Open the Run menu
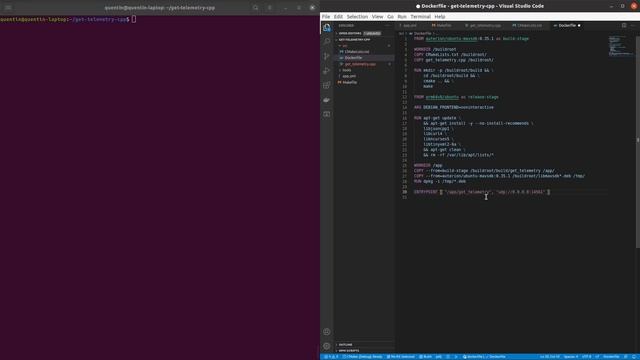Image resolution: width=640 pixels, height=360 pixels. coord(402,17)
